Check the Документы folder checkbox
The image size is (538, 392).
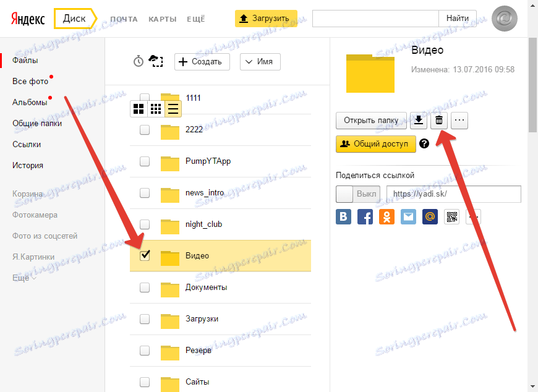click(x=145, y=288)
